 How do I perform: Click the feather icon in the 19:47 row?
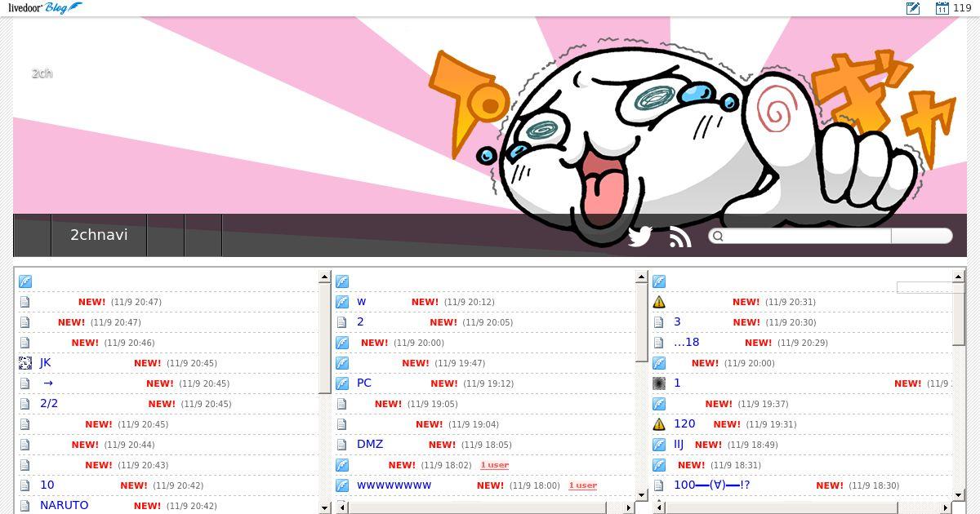(x=342, y=363)
